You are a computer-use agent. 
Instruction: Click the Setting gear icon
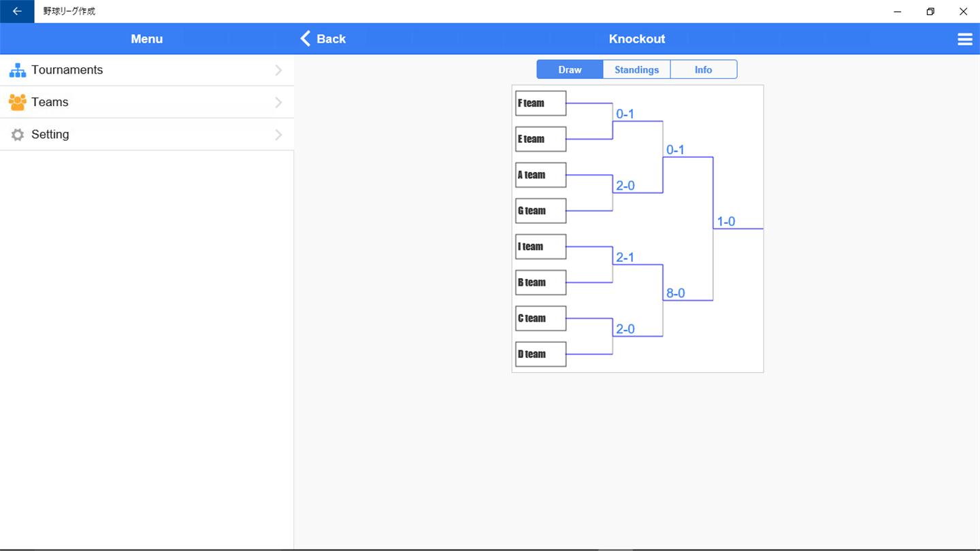[18, 135]
